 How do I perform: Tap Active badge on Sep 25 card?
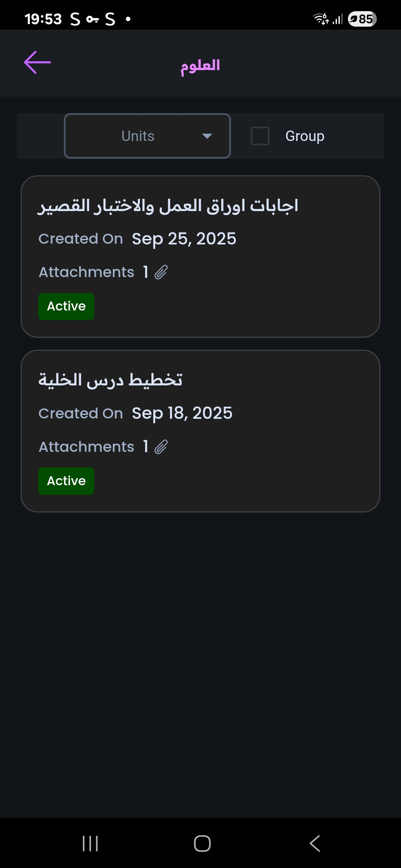(x=66, y=306)
